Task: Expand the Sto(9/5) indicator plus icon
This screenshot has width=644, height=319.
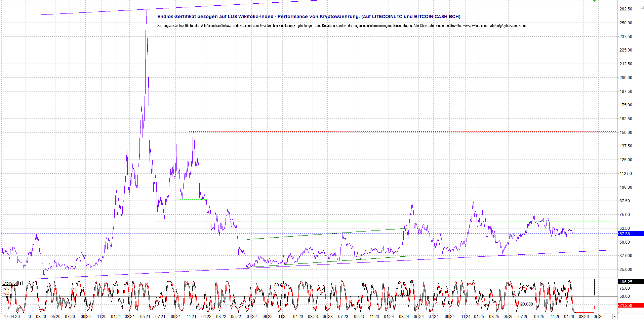Action: point(21,283)
